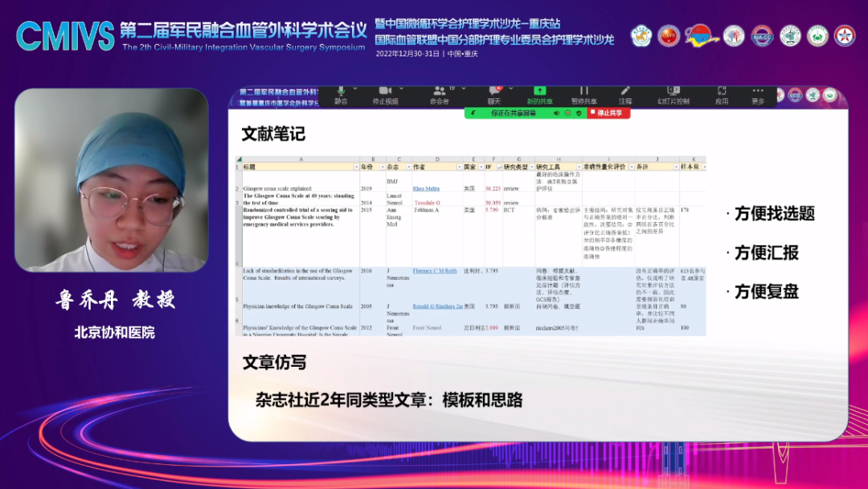This screenshot has width=868, height=489.
Task: Click the RCT study type cell
Action: [x=509, y=210]
